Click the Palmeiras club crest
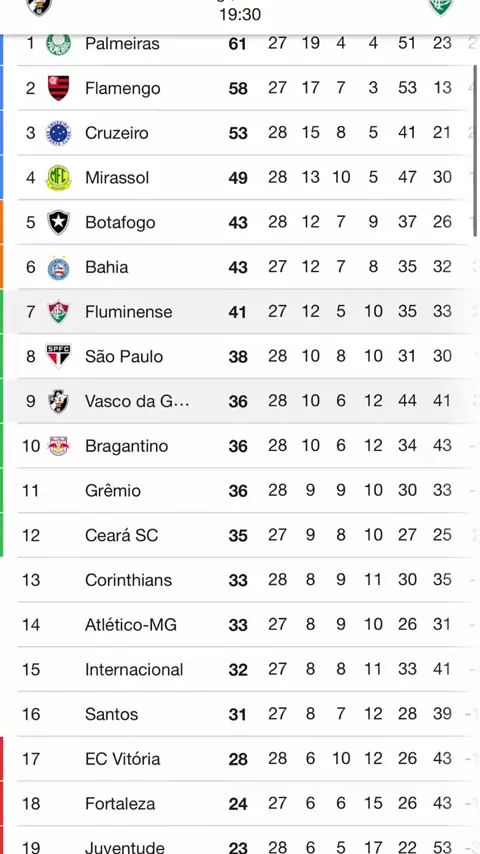Image resolution: width=480 pixels, height=854 pixels. 58,44
